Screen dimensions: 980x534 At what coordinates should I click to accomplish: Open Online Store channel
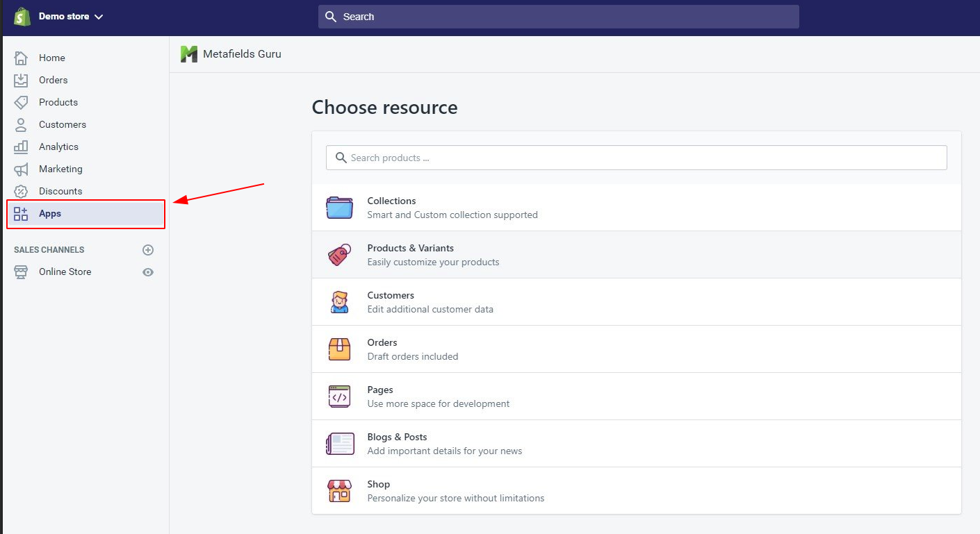65,272
